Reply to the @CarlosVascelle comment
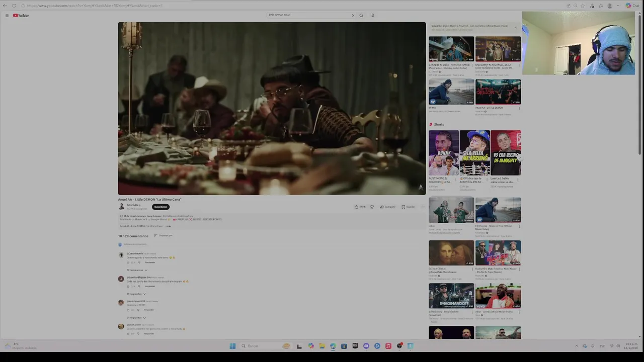Image resolution: width=644 pixels, height=362 pixels. 149,262
